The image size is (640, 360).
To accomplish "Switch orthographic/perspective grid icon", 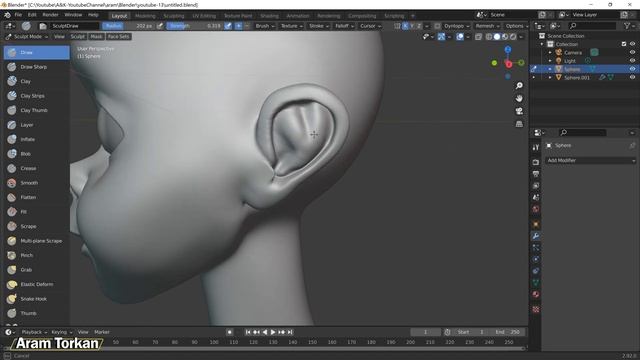I will (x=519, y=124).
